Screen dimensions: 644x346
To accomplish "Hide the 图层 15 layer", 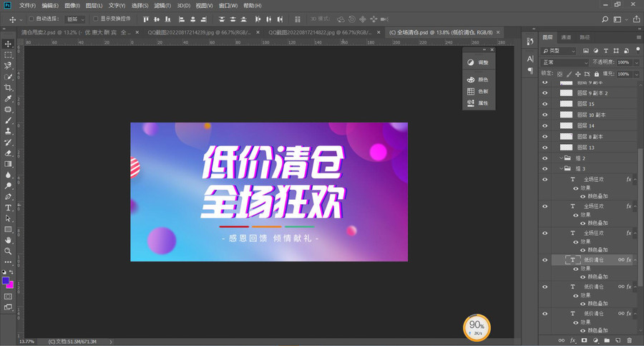I will [x=545, y=104].
